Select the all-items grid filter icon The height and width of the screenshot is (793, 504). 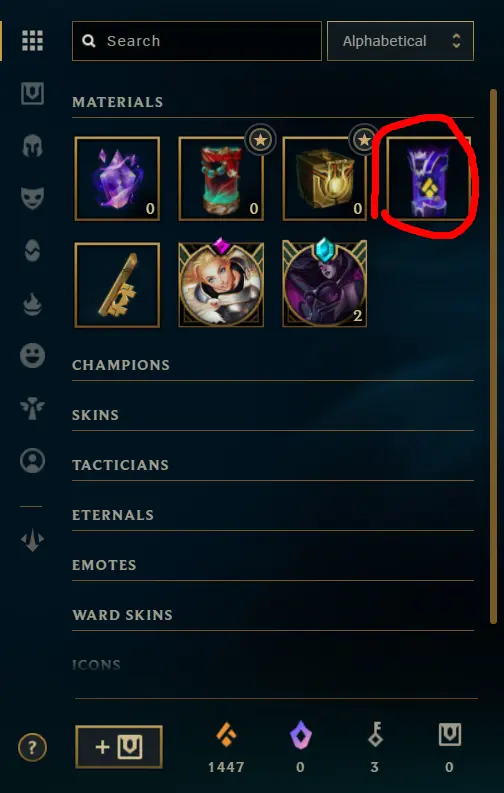(32, 40)
